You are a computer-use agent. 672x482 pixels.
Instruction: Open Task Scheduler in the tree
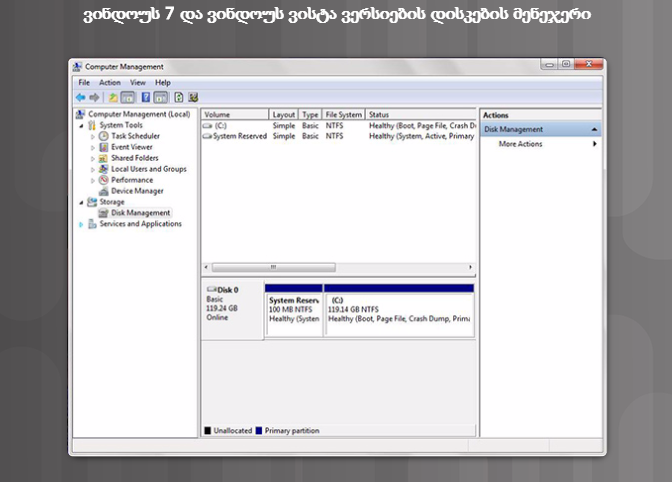(134, 136)
